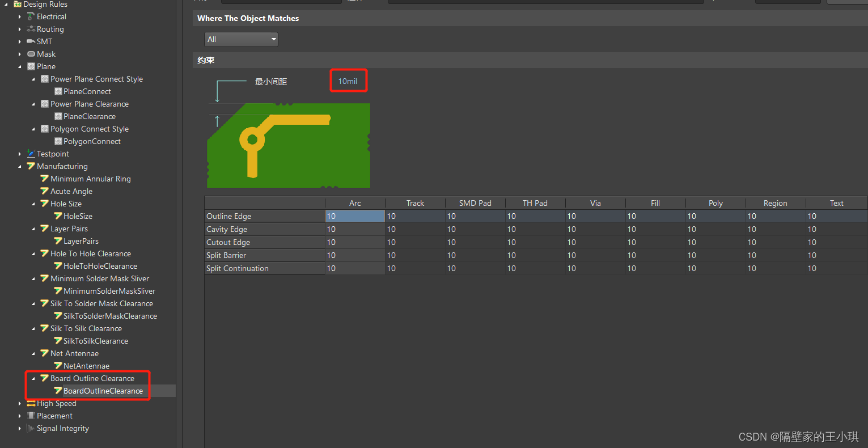This screenshot has width=868, height=448.
Task: Click the Placement category icon
Action: [x=31, y=416]
